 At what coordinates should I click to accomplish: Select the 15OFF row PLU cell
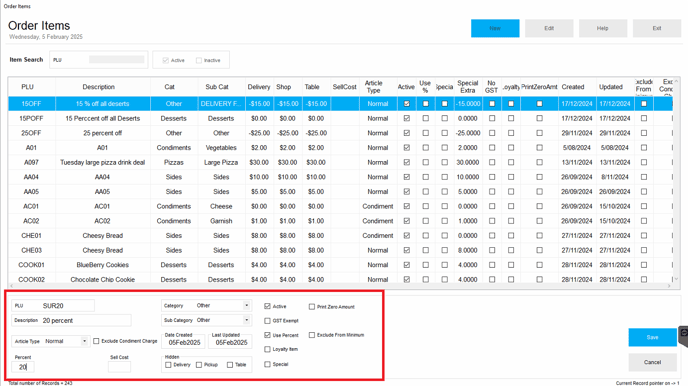tap(31, 104)
